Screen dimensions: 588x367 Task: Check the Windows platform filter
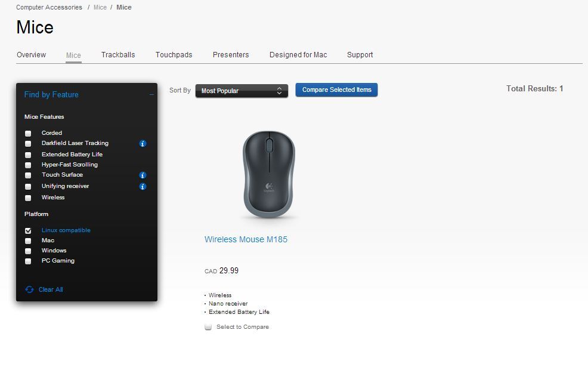click(28, 251)
